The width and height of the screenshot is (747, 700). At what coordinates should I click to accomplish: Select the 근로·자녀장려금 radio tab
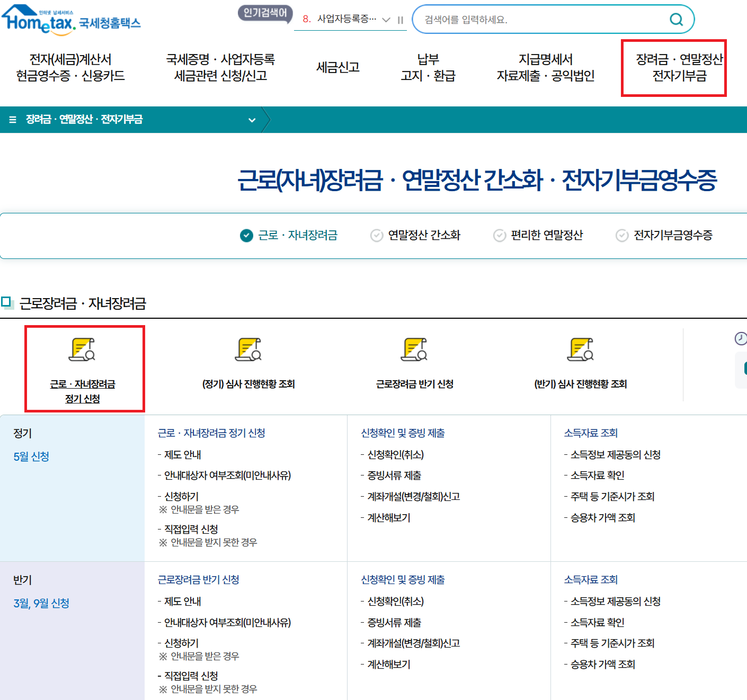click(289, 235)
